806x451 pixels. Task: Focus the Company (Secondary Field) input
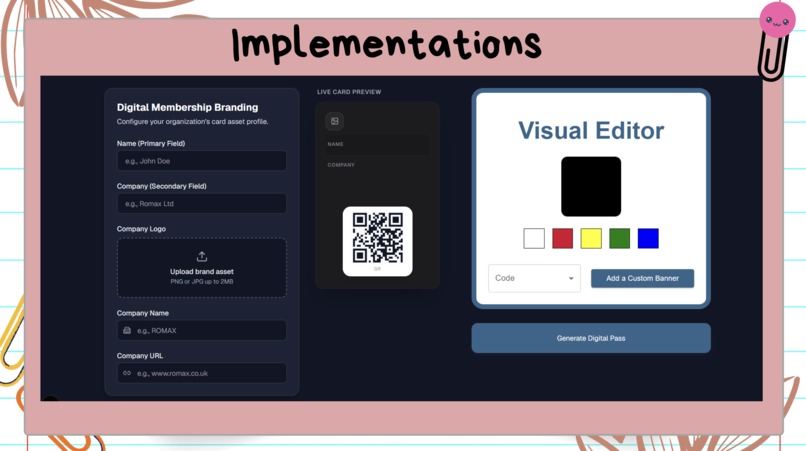tap(202, 204)
